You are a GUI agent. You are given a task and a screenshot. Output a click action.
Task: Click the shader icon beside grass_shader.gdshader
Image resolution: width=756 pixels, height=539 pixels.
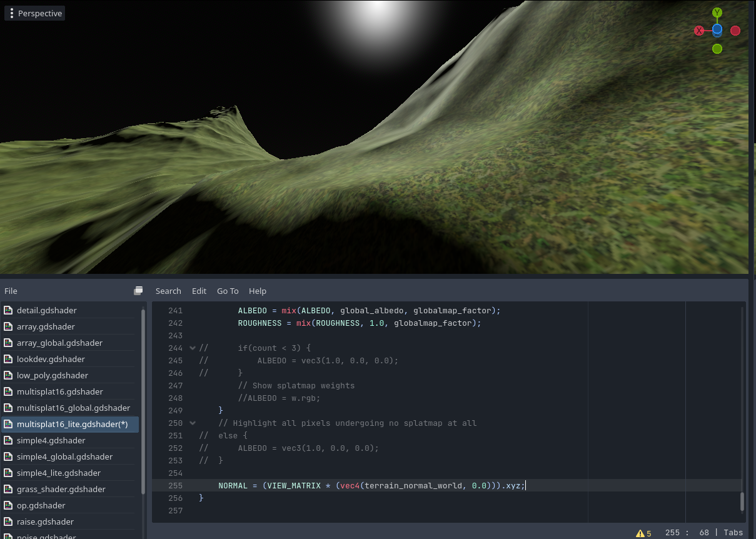(9, 489)
